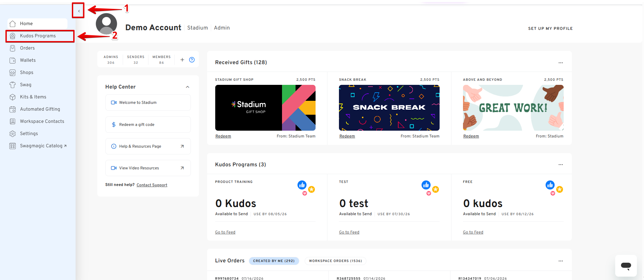Click the Workspace Contacts icon
Image resolution: width=644 pixels, height=280 pixels.
13,122
